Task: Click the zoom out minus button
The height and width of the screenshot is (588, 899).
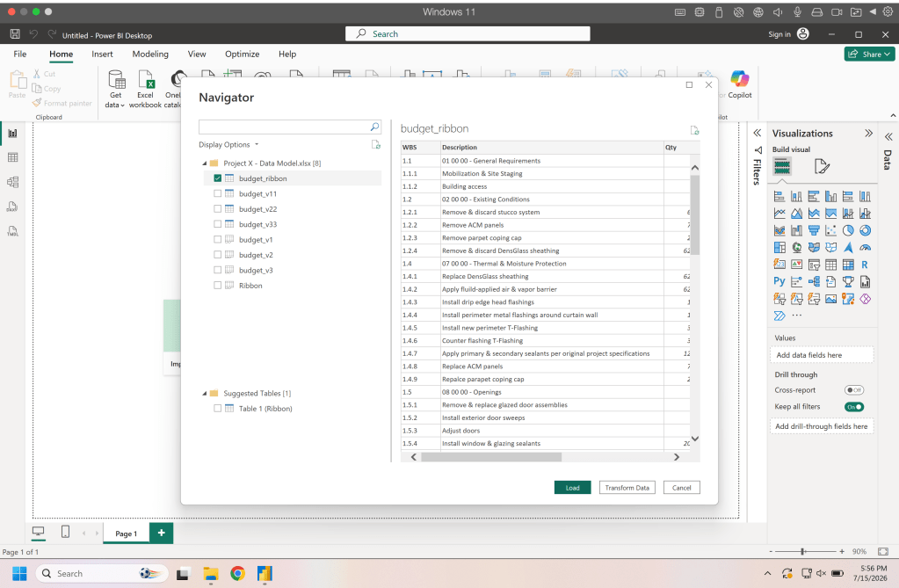Action: (x=772, y=551)
